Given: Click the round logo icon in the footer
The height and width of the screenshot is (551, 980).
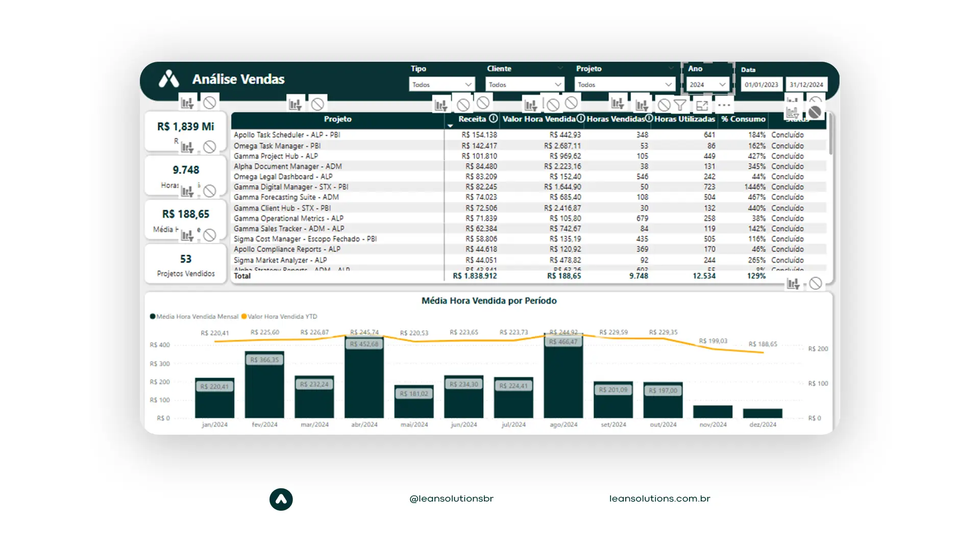Looking at the screenshot, I should 281,499.
